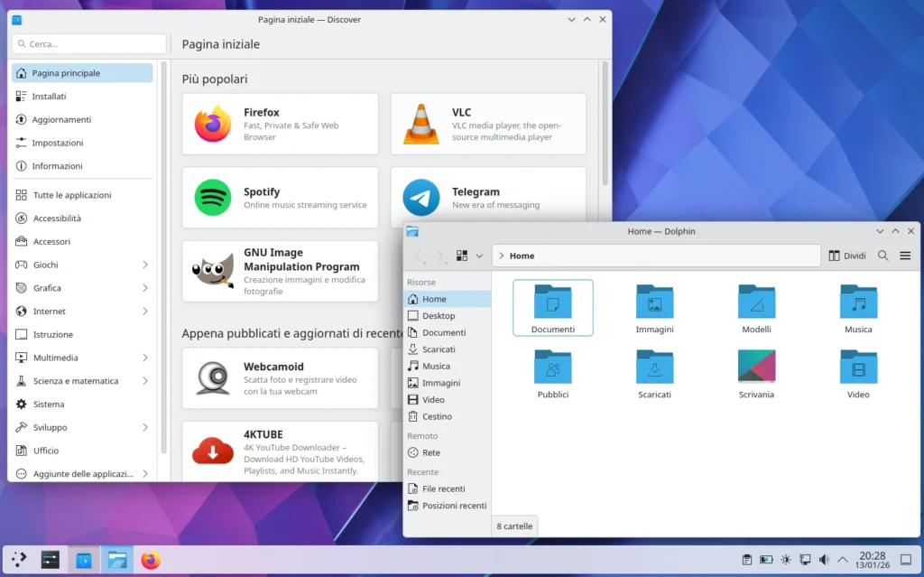Open the view-mode dropdown arrow in Dolphin

coord(480,256)
